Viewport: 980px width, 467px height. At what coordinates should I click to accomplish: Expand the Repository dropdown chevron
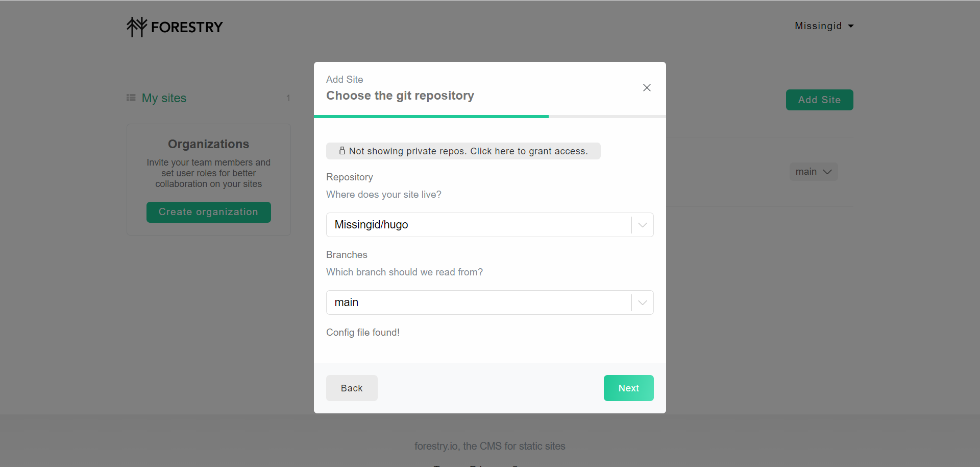point(643,225)
